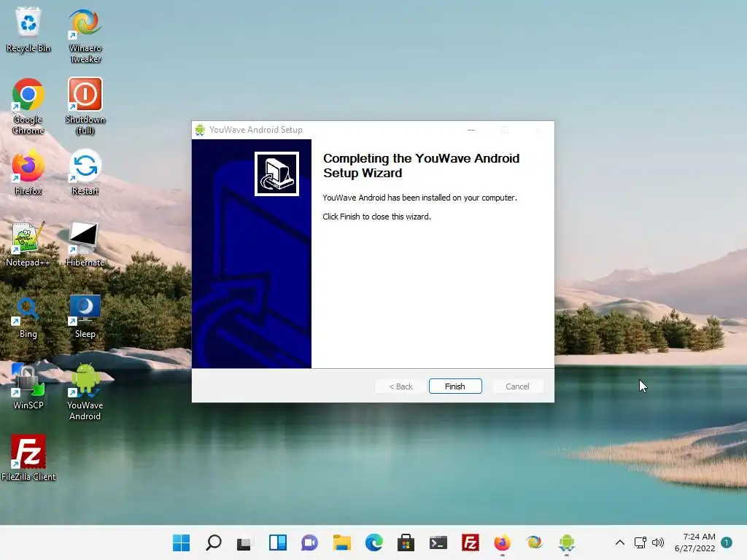Viewport: 747px width, 560px height.
Task: Click the installer computer image in wizard
Action: coord(276,174)
